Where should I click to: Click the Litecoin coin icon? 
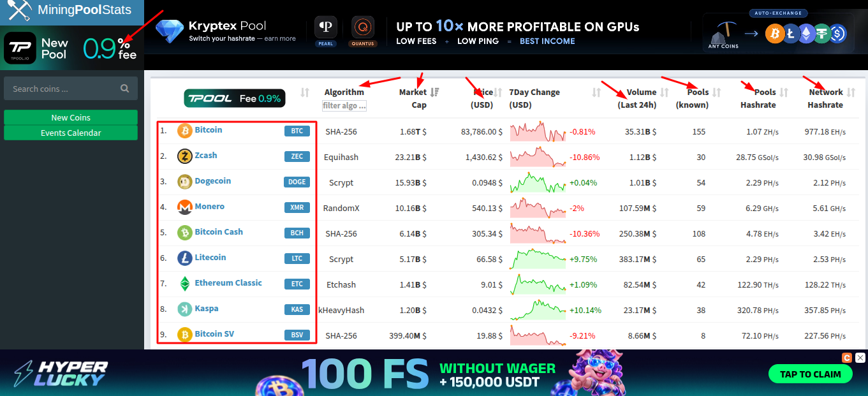tap(185, 258)
